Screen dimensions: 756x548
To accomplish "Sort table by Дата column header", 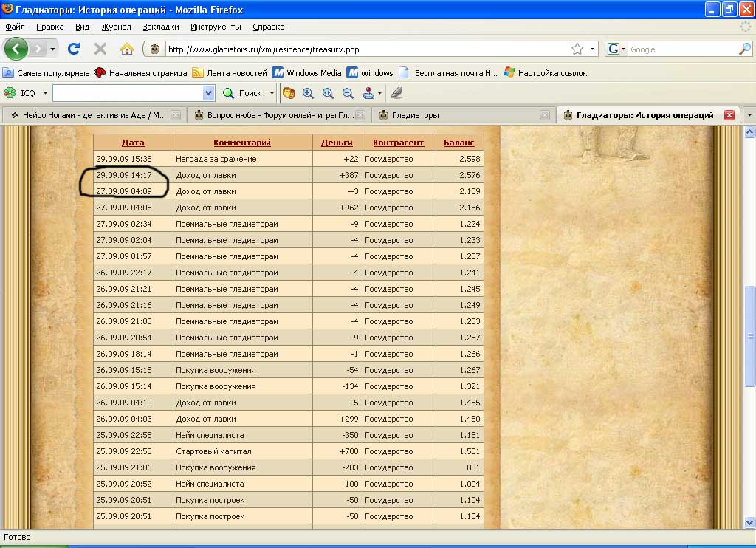I will pyautogui.click(x=133, y=143).
